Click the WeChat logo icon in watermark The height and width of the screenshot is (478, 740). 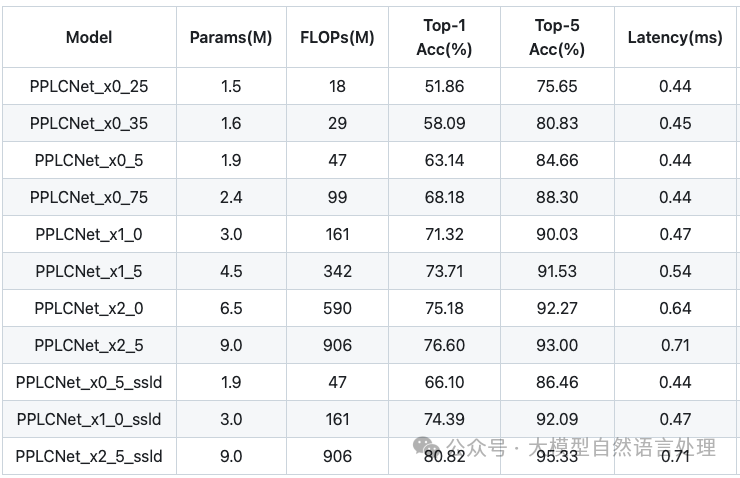425,446
